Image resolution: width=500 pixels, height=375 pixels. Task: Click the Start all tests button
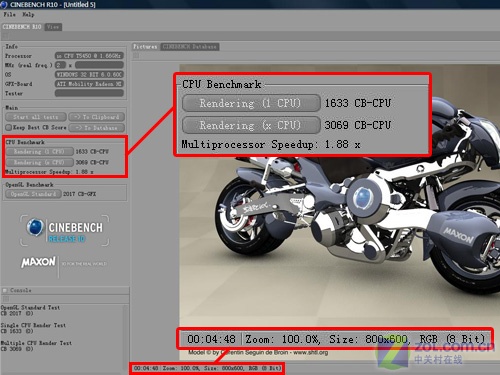pos(36,117)
